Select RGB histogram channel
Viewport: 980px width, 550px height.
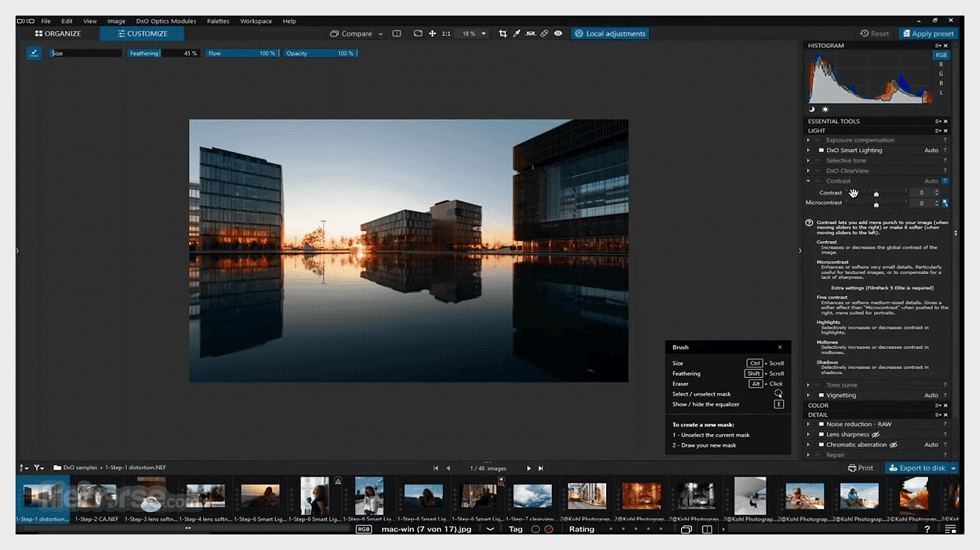point(941,55)
